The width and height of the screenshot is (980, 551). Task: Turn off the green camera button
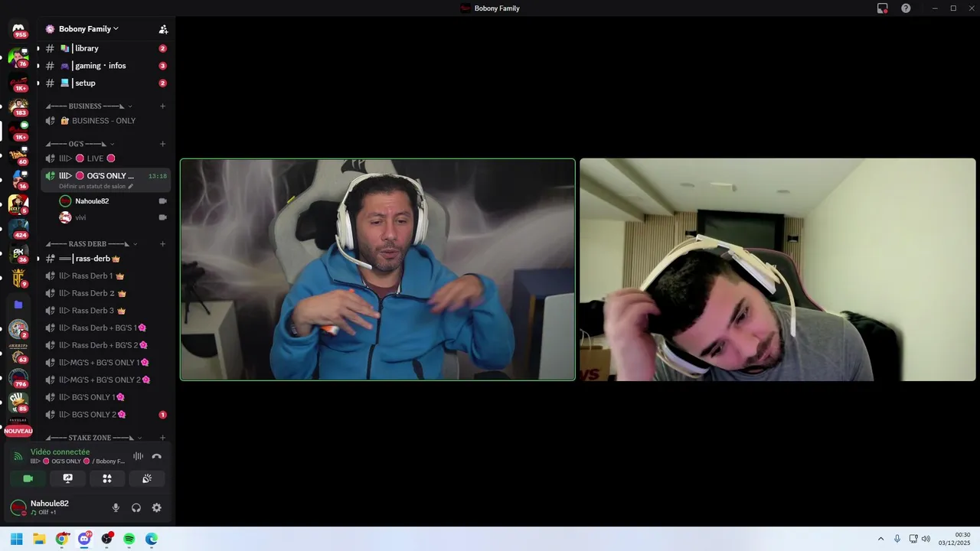click(x=28, y=478)
